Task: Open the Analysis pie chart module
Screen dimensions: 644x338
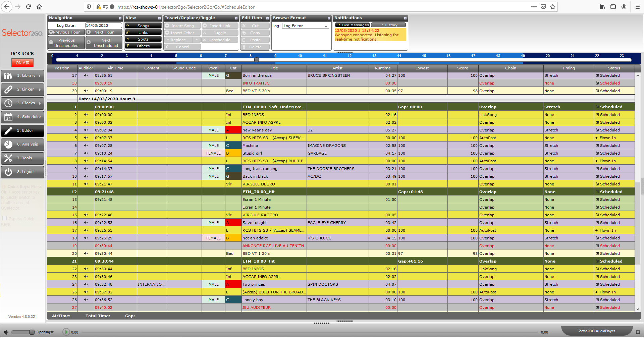Action: click(22, 144)
